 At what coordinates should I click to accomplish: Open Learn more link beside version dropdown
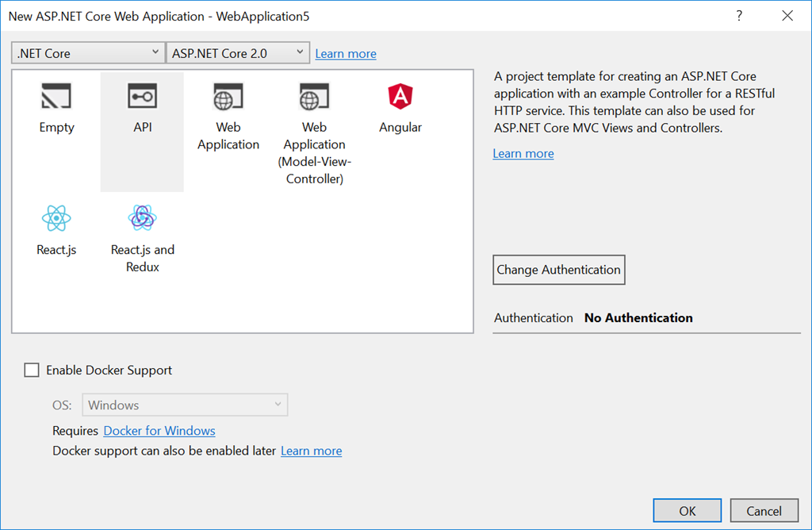346,54
